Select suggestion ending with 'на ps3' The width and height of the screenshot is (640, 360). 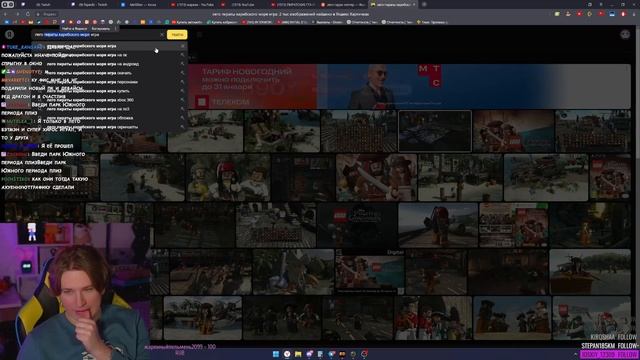[109, 109]
